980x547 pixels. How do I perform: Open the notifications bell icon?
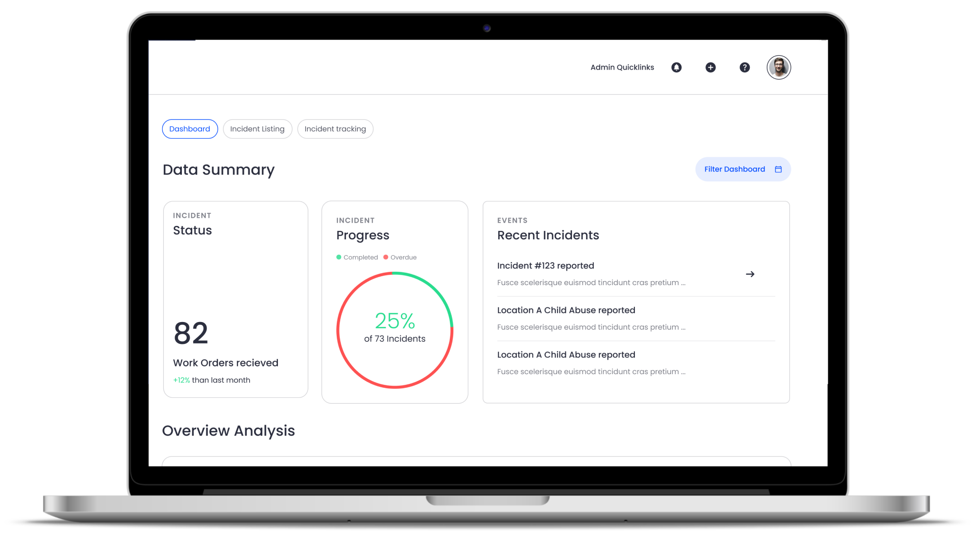pyautogui.click(x=677, y=67)
